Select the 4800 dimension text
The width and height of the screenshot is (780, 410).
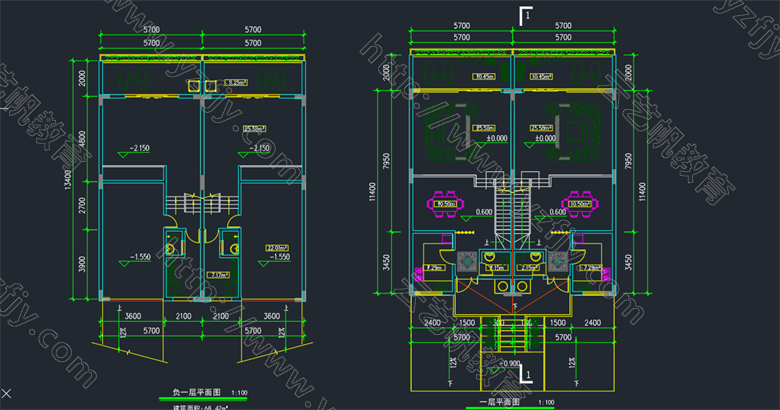coord(82,139)
